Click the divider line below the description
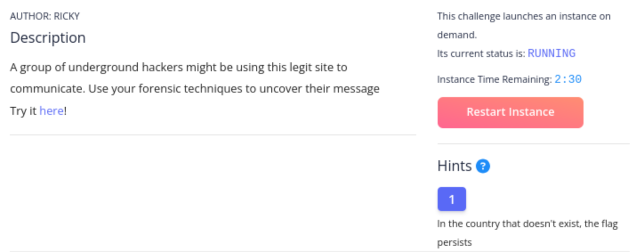Screen dimensions: 644x252 [x=213, y=135]
